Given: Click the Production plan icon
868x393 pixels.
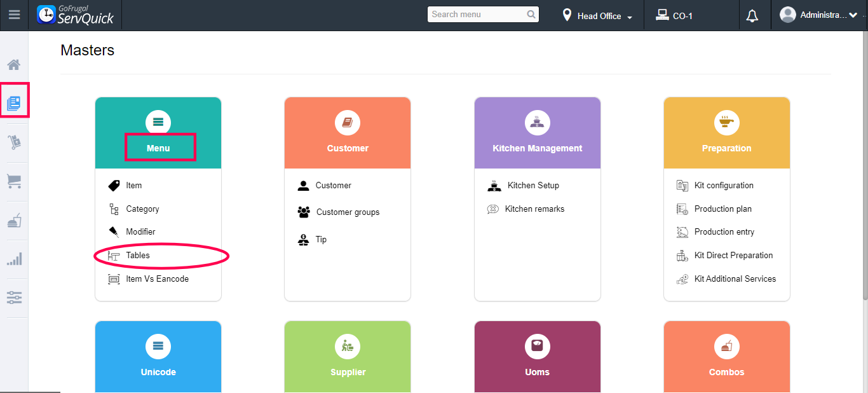Looking at the screenshot, I should 682,209.
